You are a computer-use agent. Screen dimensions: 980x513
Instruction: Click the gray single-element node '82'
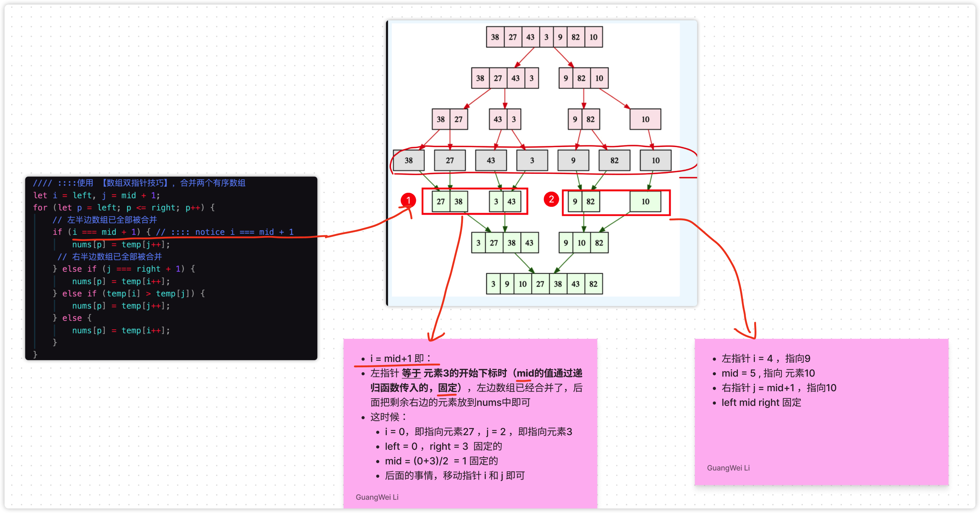point(614,160)
